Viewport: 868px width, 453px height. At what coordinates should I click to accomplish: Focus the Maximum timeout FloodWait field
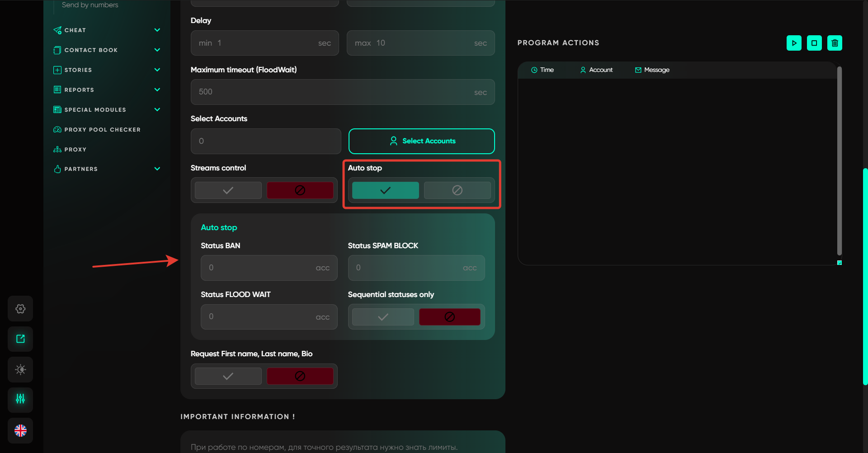335,92
